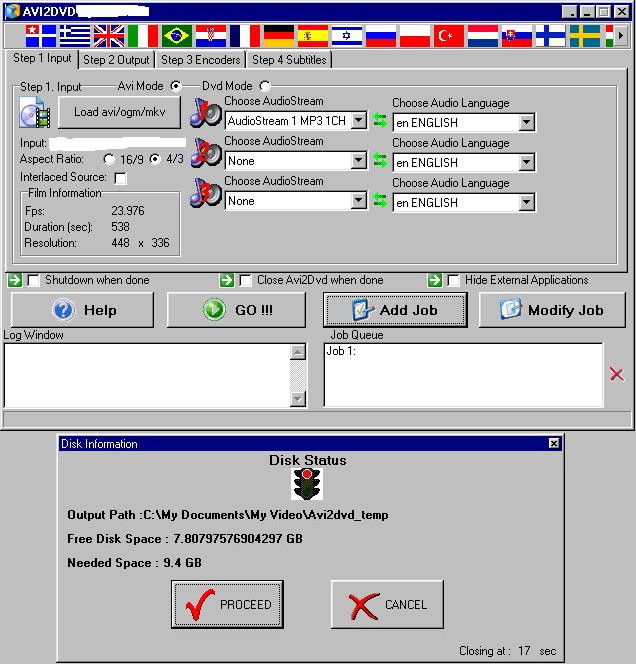
Task: Close the Disk Information dialog
Action: pos(554,443)
